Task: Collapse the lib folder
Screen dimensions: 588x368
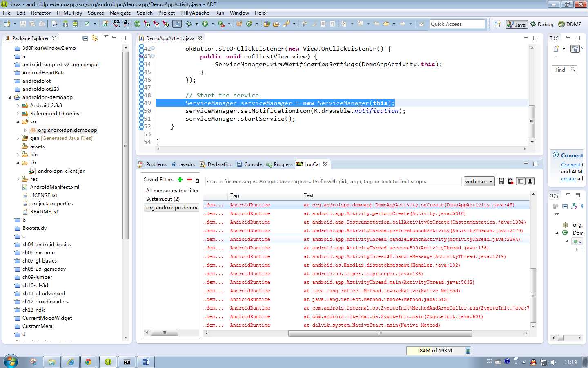Action: (x=18, y=163)
